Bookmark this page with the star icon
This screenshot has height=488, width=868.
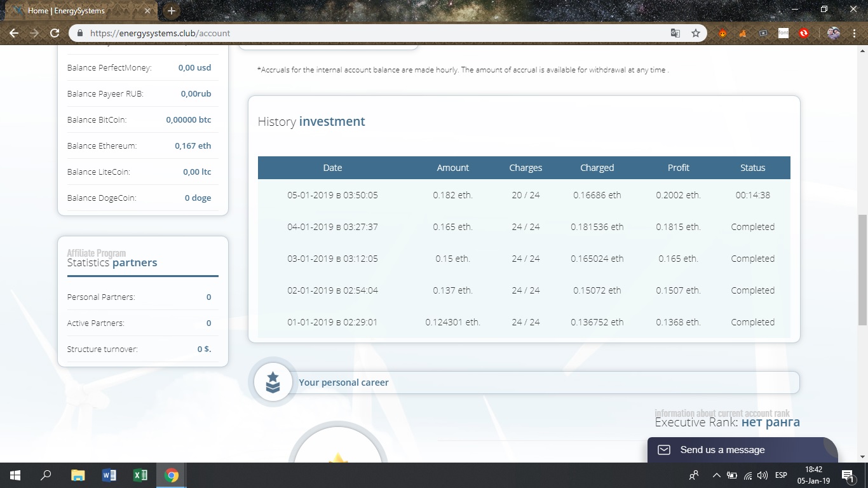click(x=696, y=33)
